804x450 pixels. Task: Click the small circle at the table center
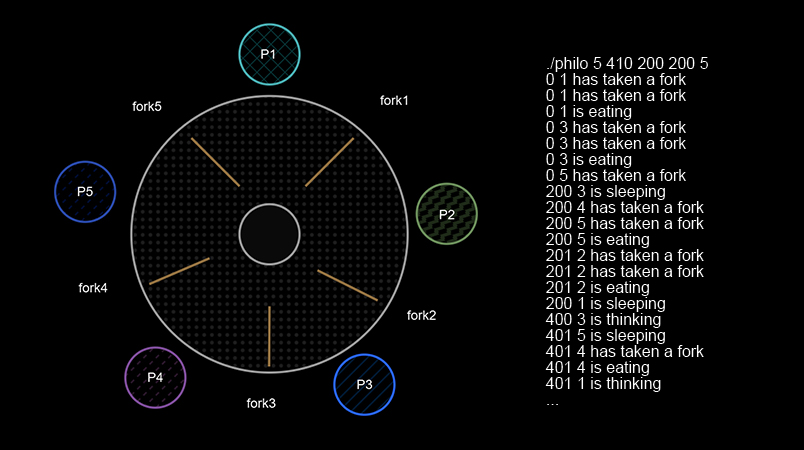tap(269, 234)
